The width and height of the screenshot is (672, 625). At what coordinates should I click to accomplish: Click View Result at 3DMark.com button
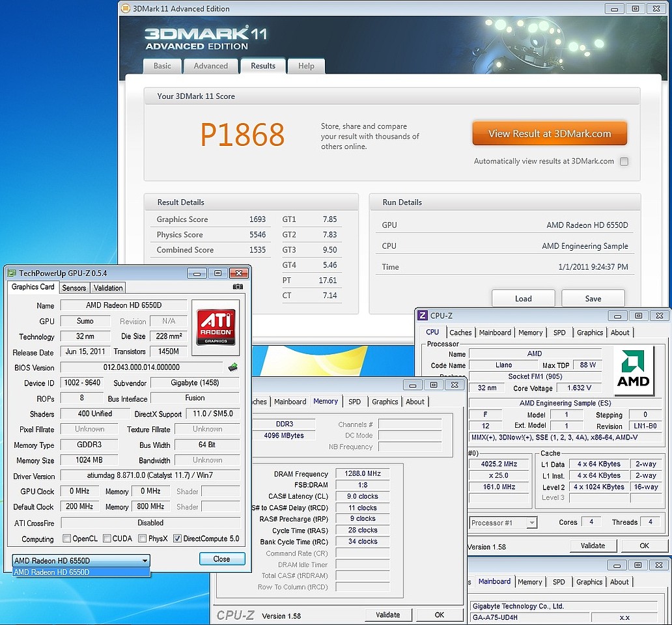click(x=550, y=133)
